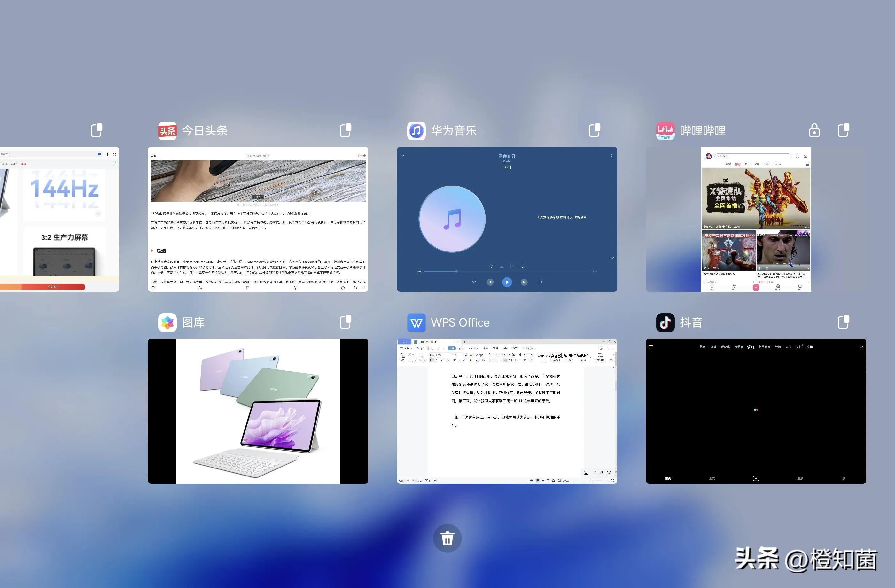Viewport: 895px width, 588px height.
Task: Tap split-screen icon for 华为音乐 card
Action: pos(594,130)
